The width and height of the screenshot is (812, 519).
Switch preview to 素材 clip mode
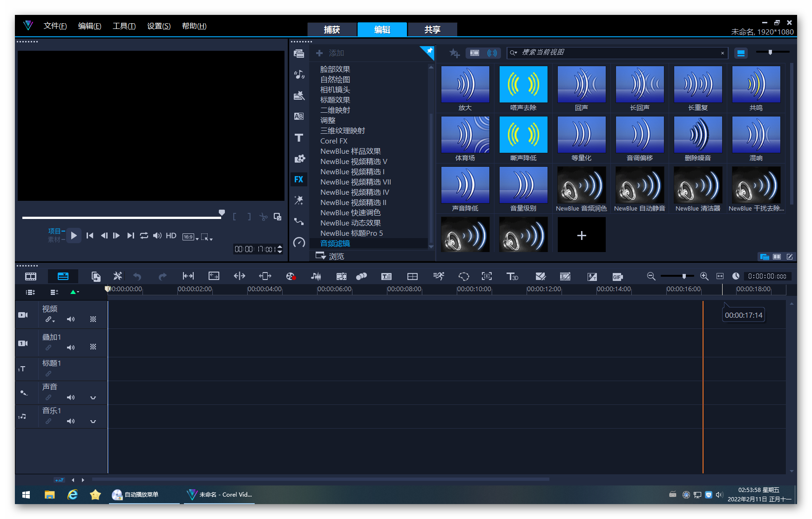(x=54, y=239)
